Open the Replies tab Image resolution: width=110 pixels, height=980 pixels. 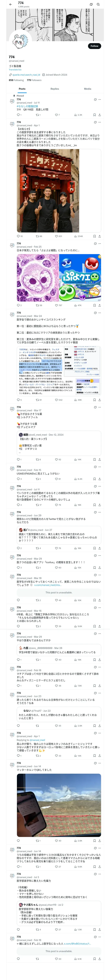point(55,89)
